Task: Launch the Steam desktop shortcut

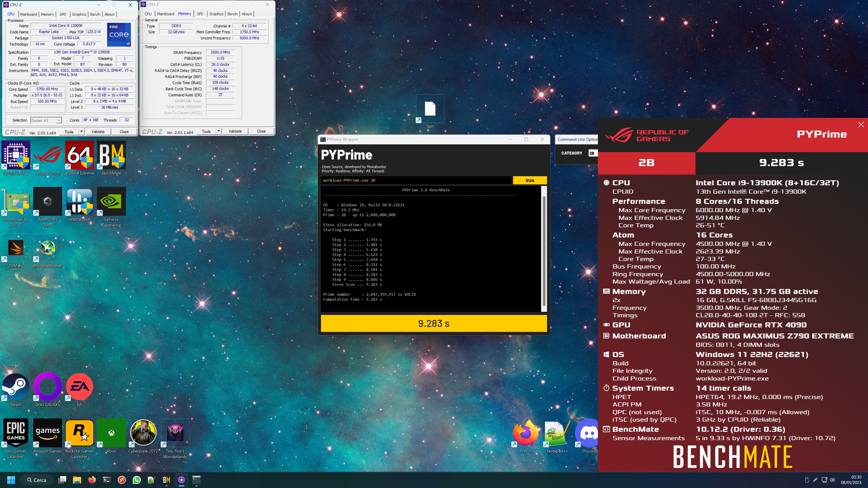Action: click(x=16, y=390)
